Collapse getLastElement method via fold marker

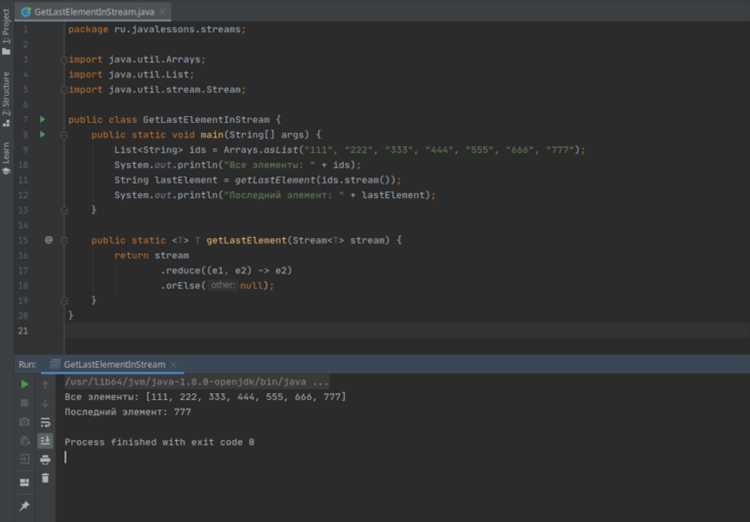click(64, 240)
